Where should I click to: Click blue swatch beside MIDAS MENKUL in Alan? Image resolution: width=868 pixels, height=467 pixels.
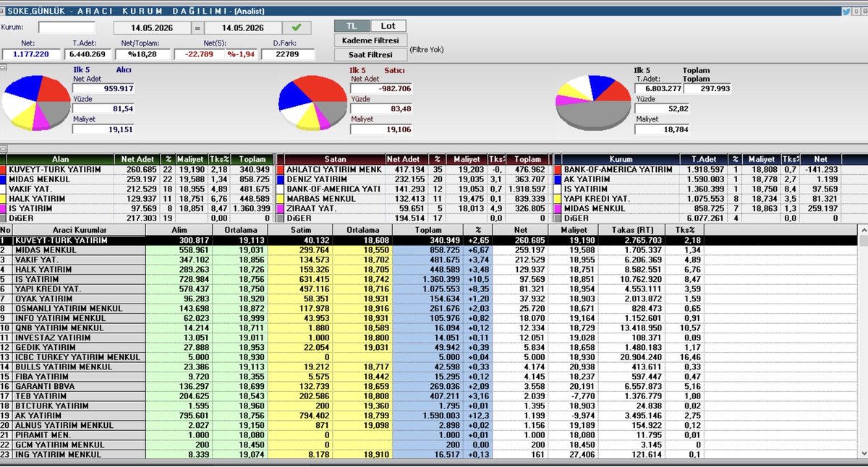pos(3,178)
